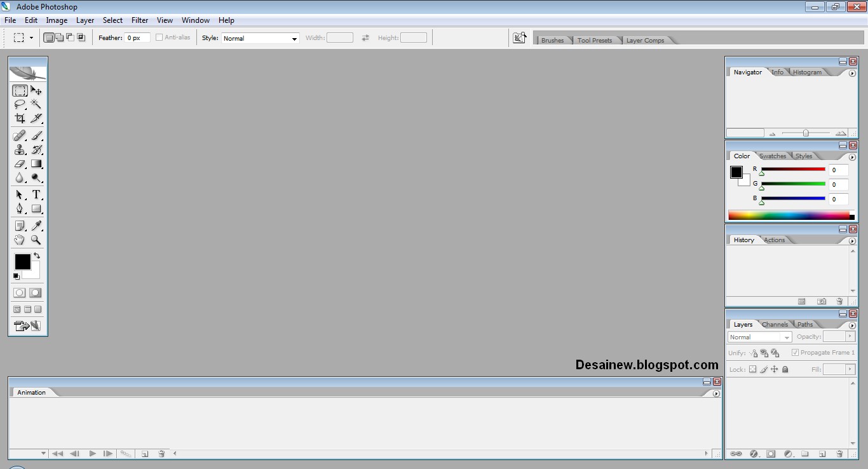868x469 pixels.
Task: Select the History Brush tool
Action: pos(36,149)
